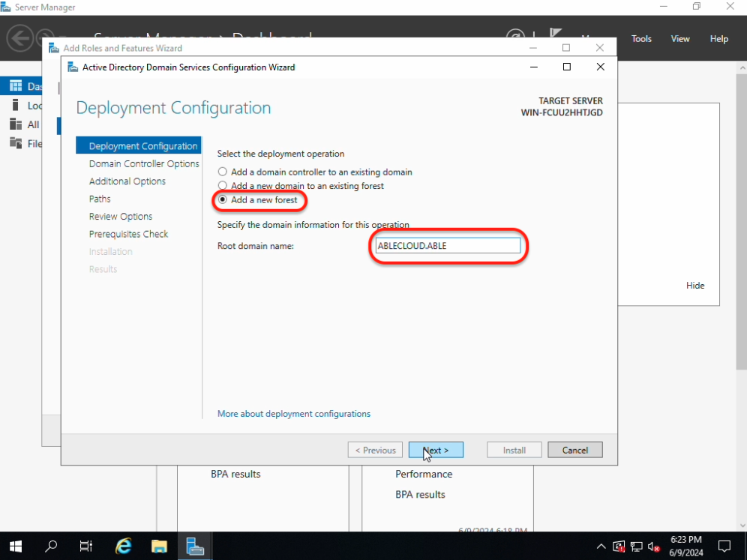Click the network tray icon

637,547
